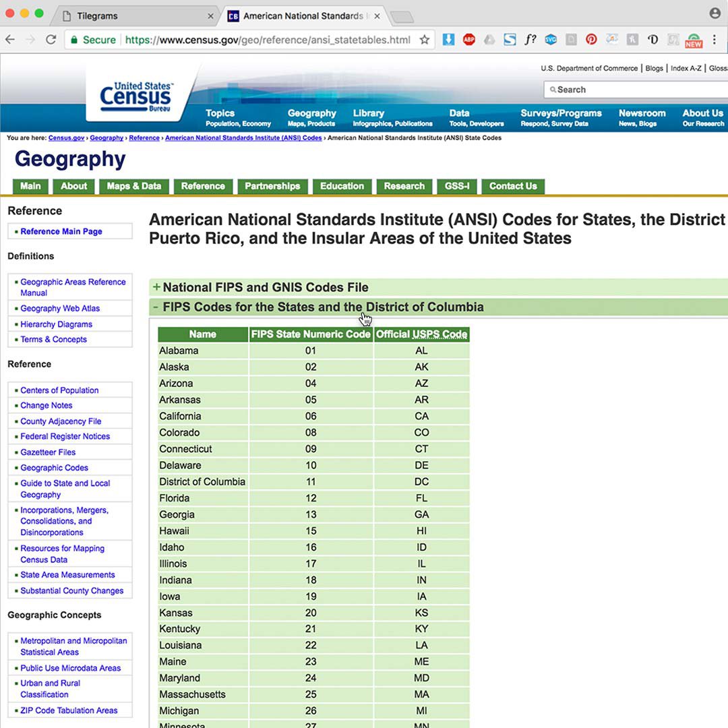Click the gray Google Drive extension icon
The height and width of the screenshot is (728, 728).
[x=489, y=40]
